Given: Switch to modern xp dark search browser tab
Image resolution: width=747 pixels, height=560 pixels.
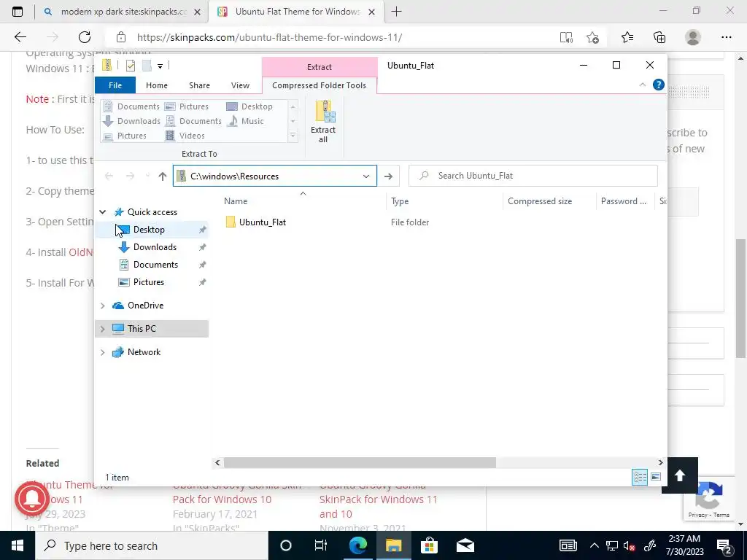Looking at the screenshot, I should click(x=123, y=12).
